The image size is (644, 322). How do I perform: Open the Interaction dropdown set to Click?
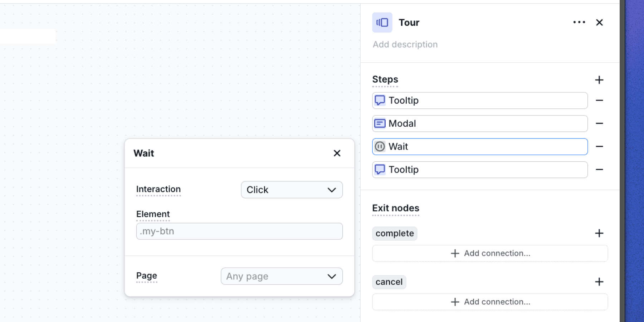click(x=292, y=190)
